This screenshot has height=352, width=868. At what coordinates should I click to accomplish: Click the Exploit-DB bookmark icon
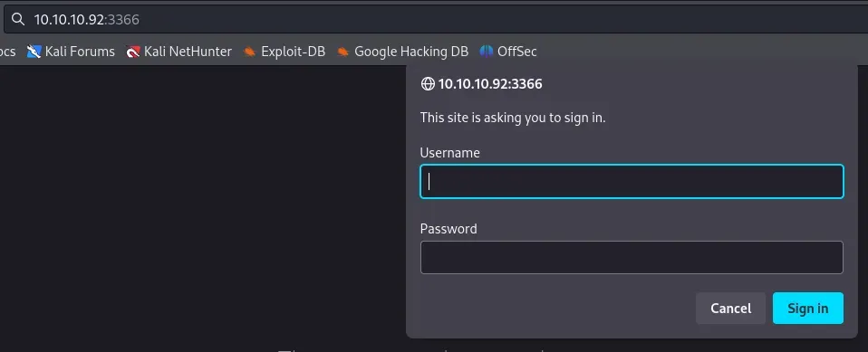[x=250, y=52]
